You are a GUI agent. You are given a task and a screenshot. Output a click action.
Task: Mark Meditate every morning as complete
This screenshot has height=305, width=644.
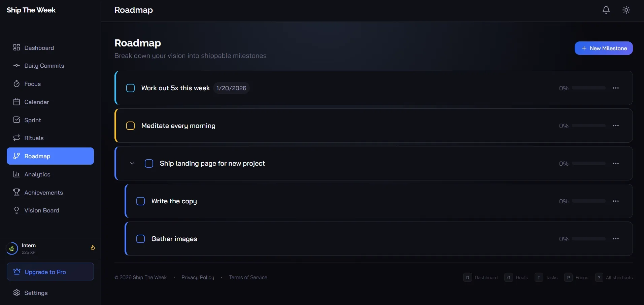[x=130, y=126]
